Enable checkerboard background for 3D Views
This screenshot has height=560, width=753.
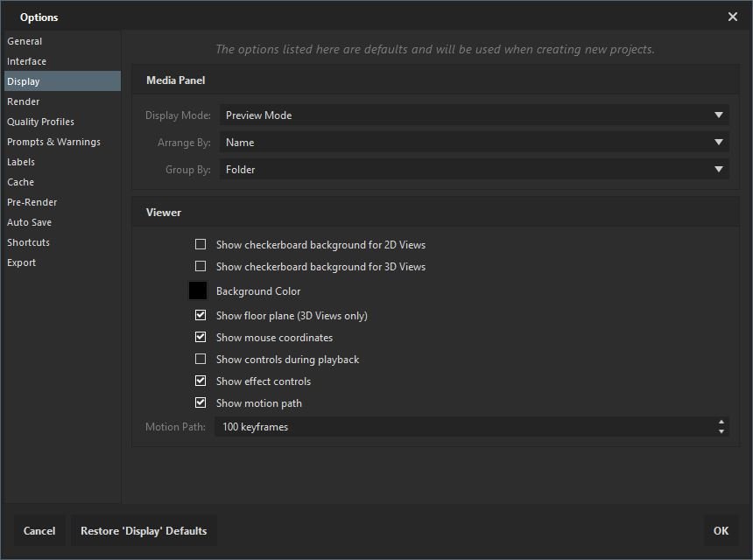[x=201, y=267]
